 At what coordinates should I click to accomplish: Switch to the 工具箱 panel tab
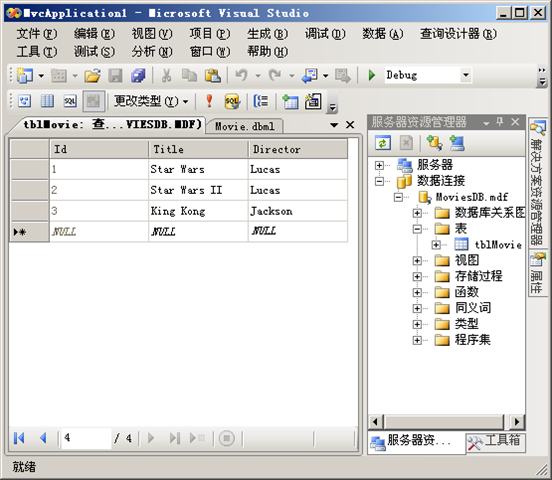point(495,442)
